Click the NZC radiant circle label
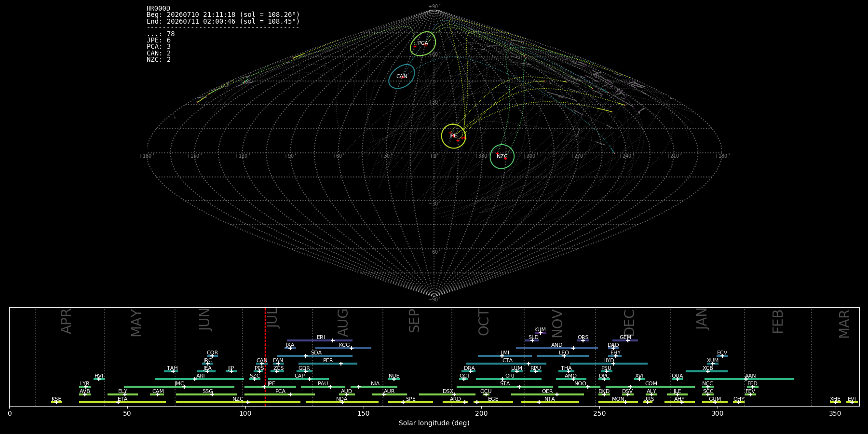The height and width of the screenshot is (434, 868). [x=502, y=157]
